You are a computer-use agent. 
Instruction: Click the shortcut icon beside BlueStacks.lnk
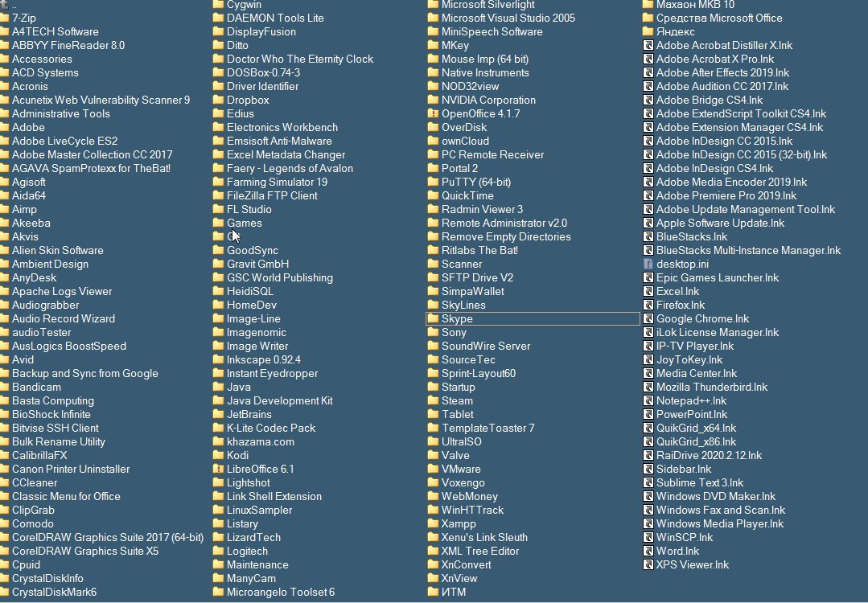tap(648, 236)
